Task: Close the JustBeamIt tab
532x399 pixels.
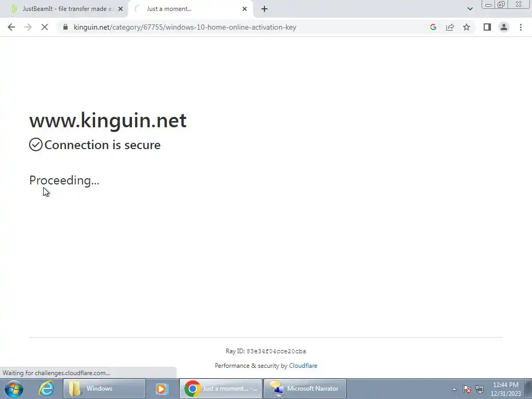Action: (121, 9)
